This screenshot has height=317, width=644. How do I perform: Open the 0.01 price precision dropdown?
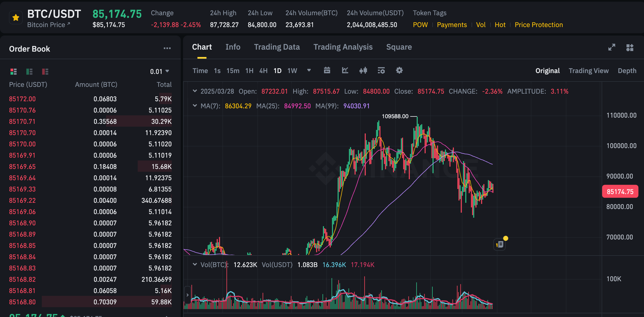160,71
